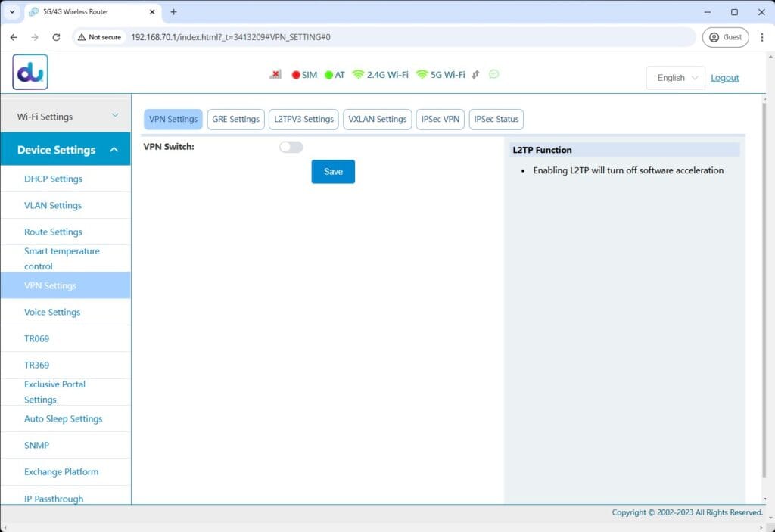Image resolution: width=775 pixels, height=532 pixels.
Task: Click the no-signal network status icon
Action: coord(275,74)
